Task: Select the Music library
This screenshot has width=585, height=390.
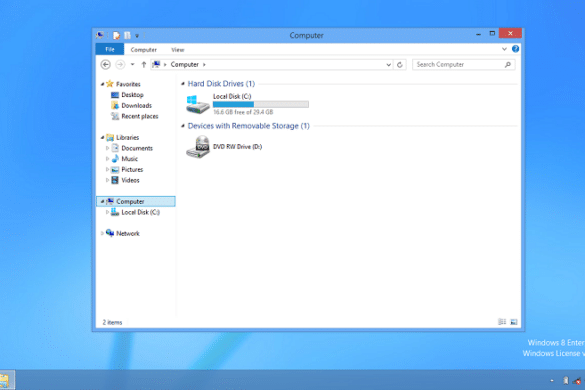Action: 129,159
